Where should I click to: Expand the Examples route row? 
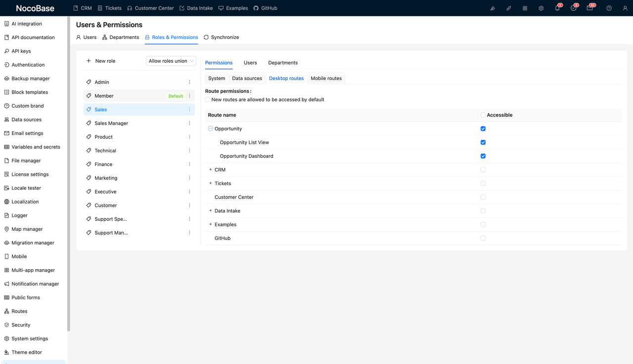[210, 224]
